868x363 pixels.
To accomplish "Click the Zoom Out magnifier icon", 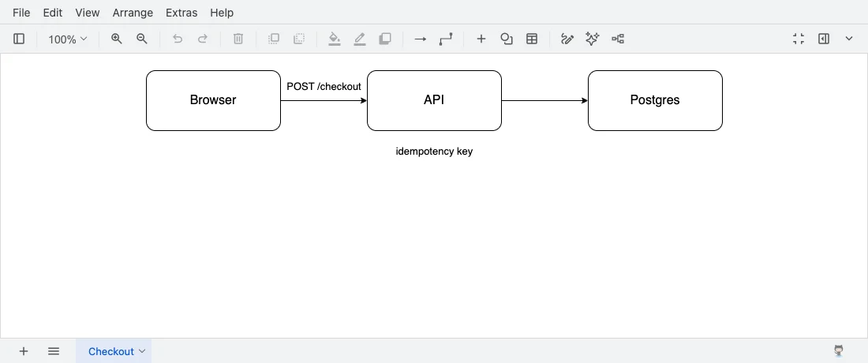I will tap(142, 39).
